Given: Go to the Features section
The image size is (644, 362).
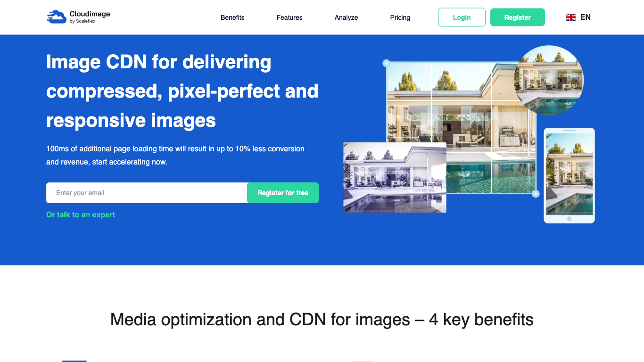Looking at the screenshot, I should pyautogui.click(x=289, y=17).
